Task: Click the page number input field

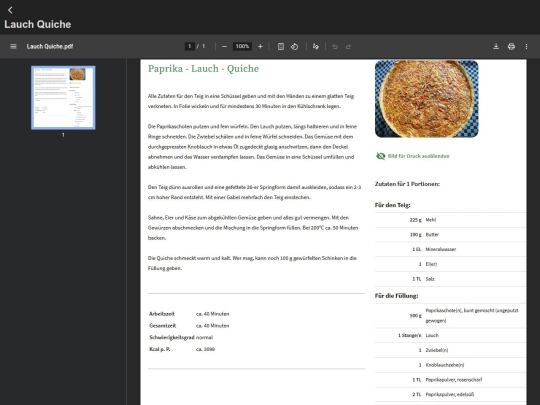Action: click(x=189, y=46)
